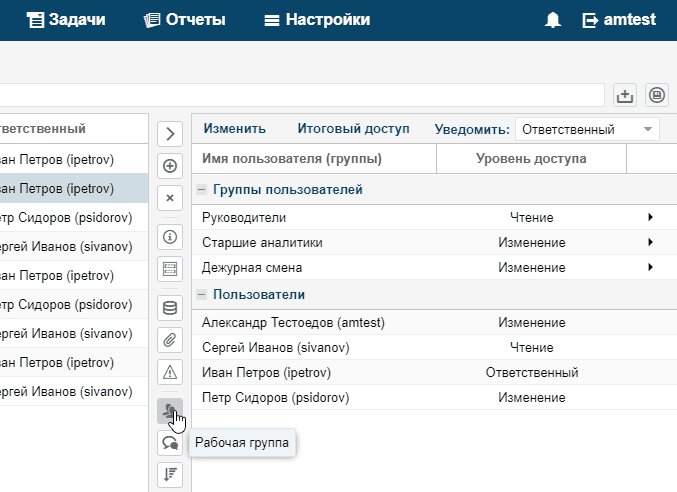Screen dimensions: 677x492
Task: Open the Настройки menu
Action: (x=316, y=20)
